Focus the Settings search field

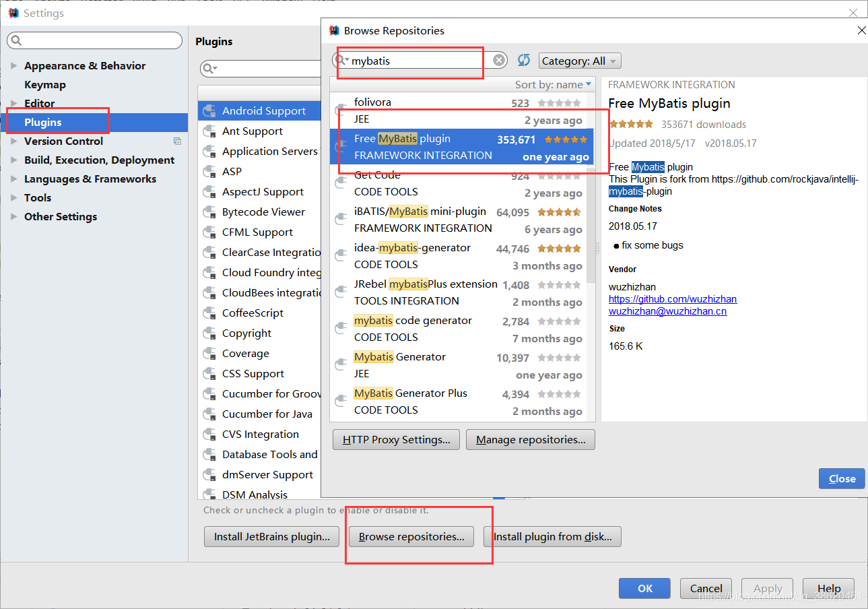click(94, 40)
